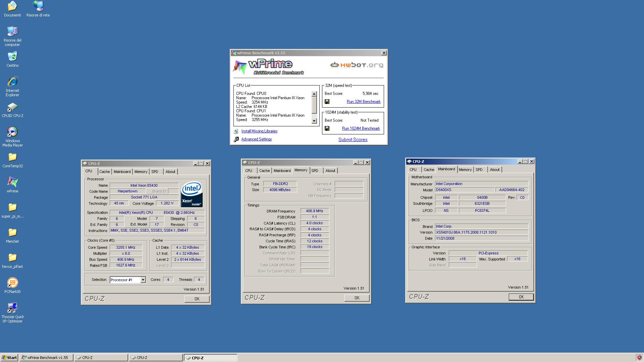
Task: Click the Intel Xeon inside logo
Action: tap(192, 194)
